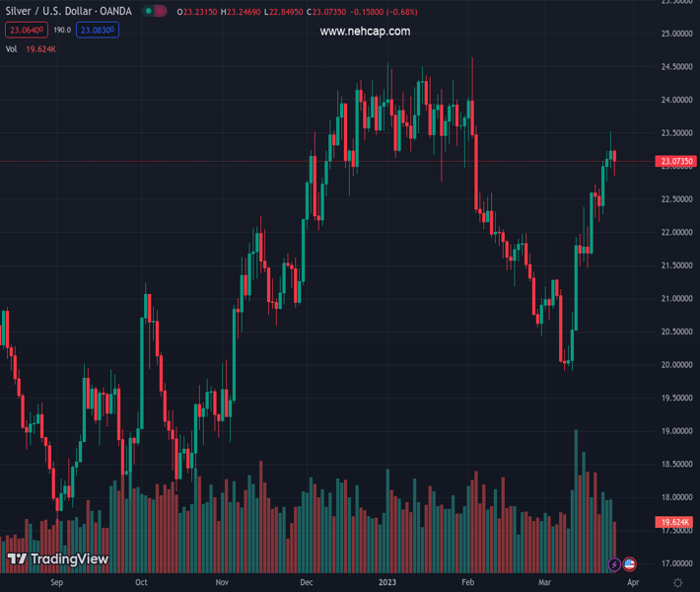Click the red data-mode badge beside OANDA

tap(161, 11)
